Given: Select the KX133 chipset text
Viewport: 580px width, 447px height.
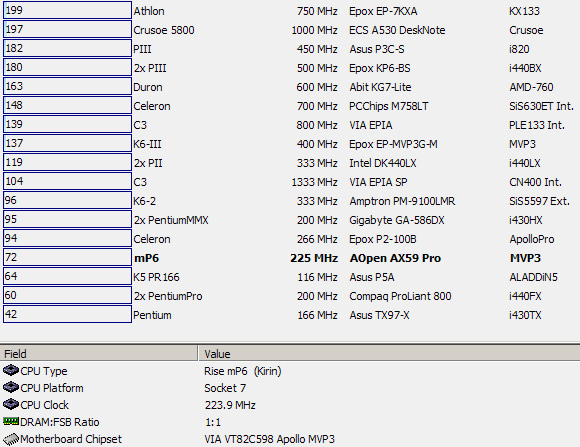Looking at the screenshot, I should tap(524, 11).
